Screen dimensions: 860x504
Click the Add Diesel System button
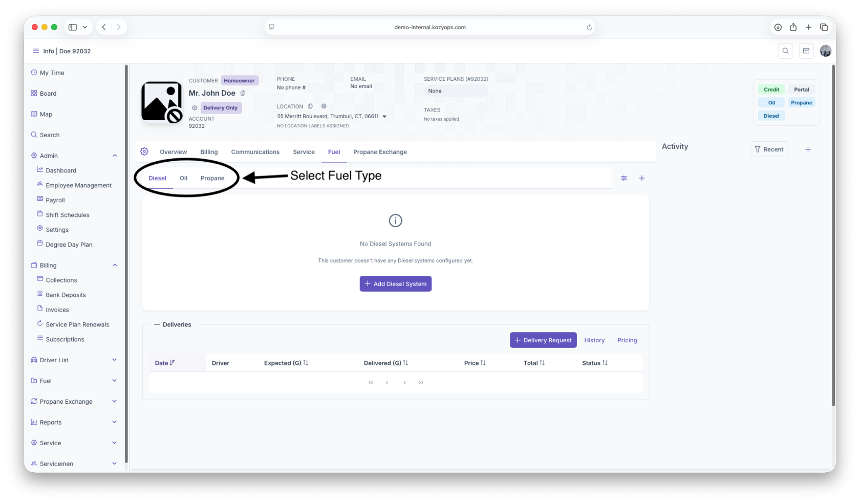(x=396, y=284)
